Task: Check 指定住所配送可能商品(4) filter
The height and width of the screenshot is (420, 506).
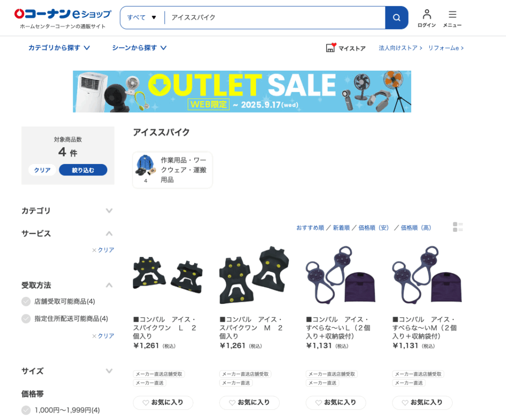Action: (26, 319)
